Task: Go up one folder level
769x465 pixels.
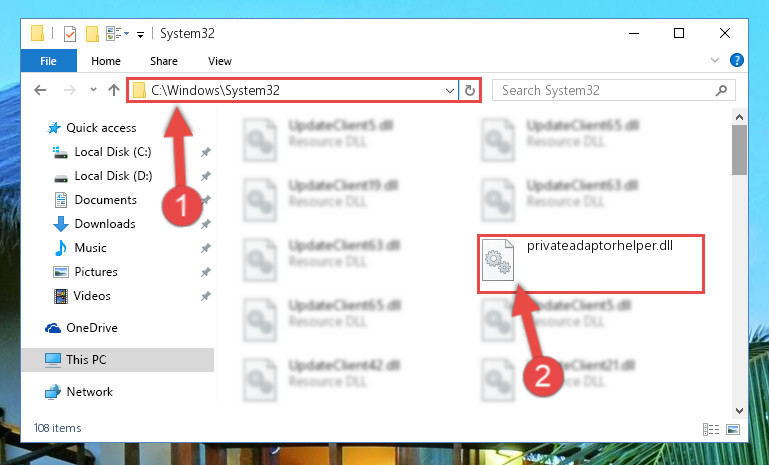Action: pyautogui.click(x=114, y=90)
